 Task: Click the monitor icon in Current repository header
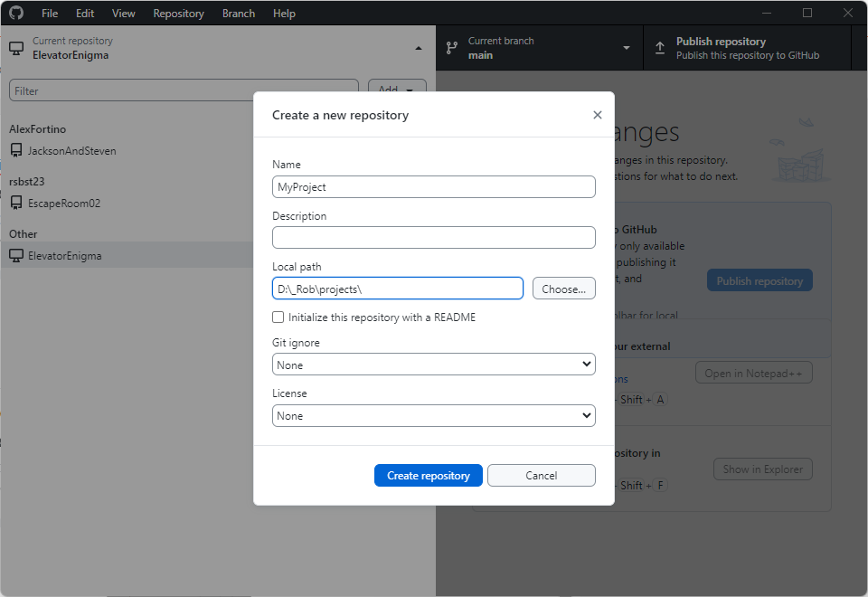tap(16, 48)
